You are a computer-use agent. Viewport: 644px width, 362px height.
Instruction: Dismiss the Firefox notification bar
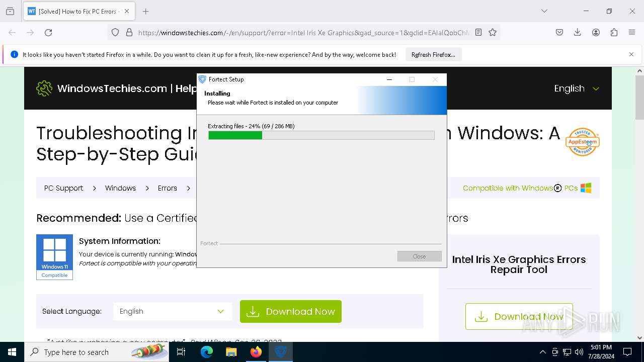(631, 54)
